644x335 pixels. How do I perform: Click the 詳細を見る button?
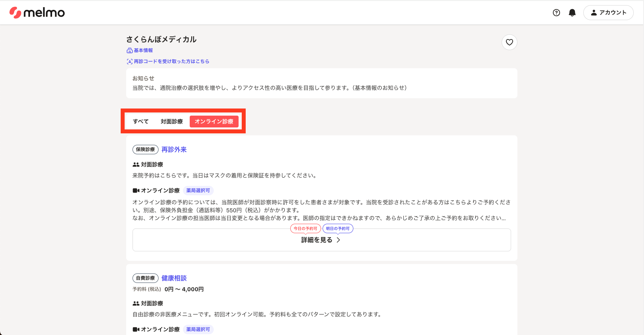click(x=322, y=240)
